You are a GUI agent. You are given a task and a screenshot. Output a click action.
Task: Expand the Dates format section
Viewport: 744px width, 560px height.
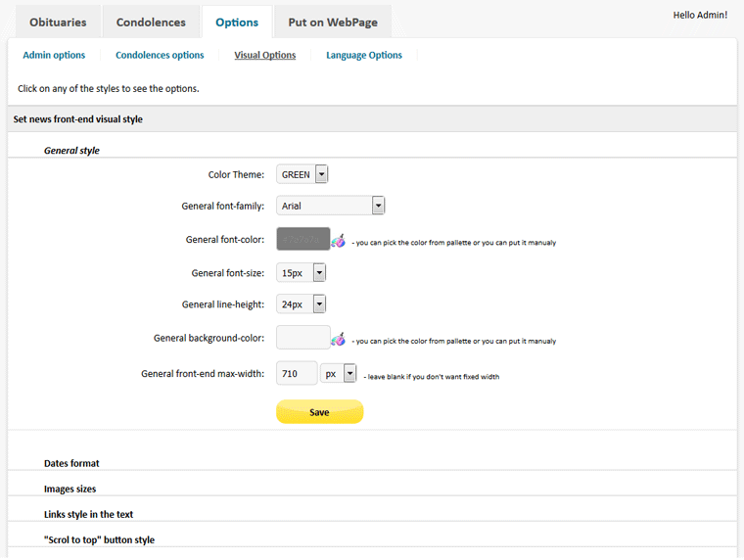[x=71, y=463]
